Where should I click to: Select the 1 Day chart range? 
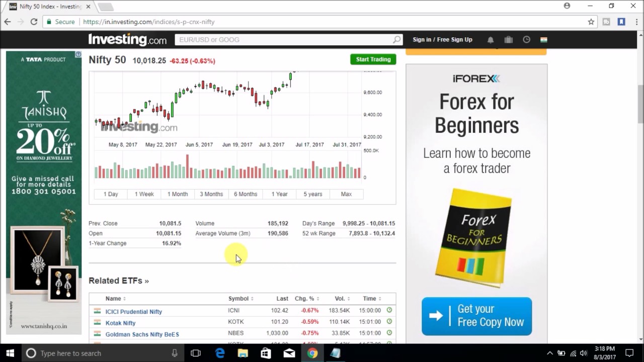point(111,194)
